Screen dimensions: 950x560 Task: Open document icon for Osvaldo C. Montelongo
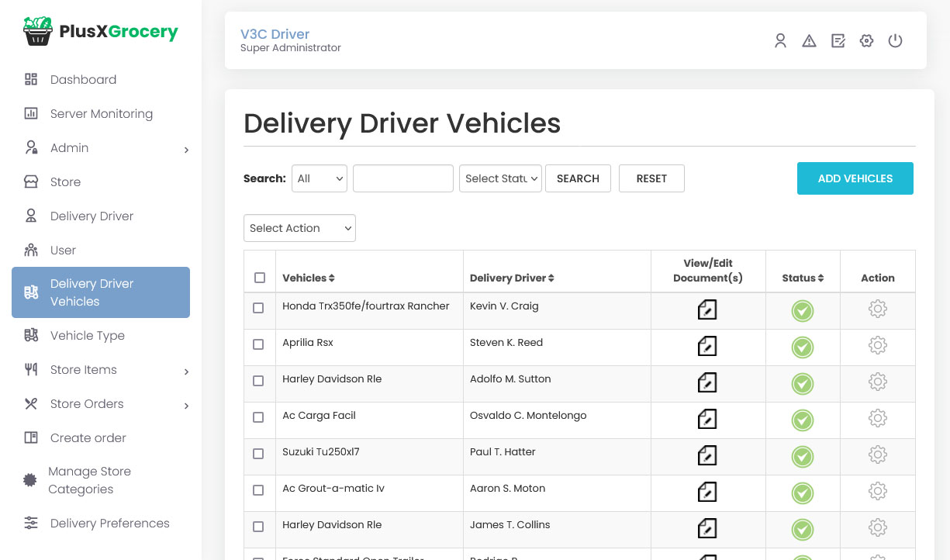tap(707, 419)
